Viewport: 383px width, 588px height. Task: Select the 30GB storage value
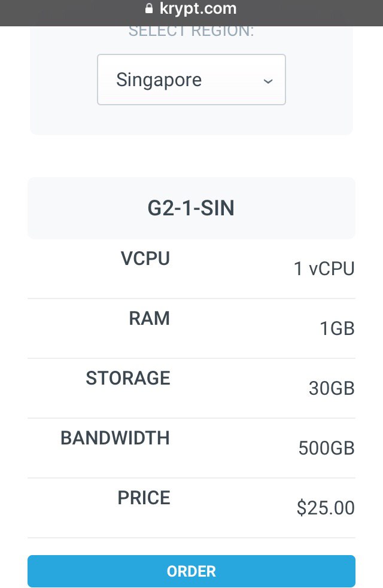(332, 389)
